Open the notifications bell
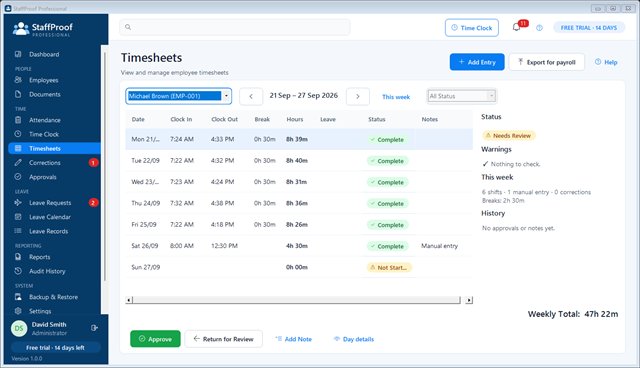The height and width of the screenshot is (368, 640). [516, 27]
